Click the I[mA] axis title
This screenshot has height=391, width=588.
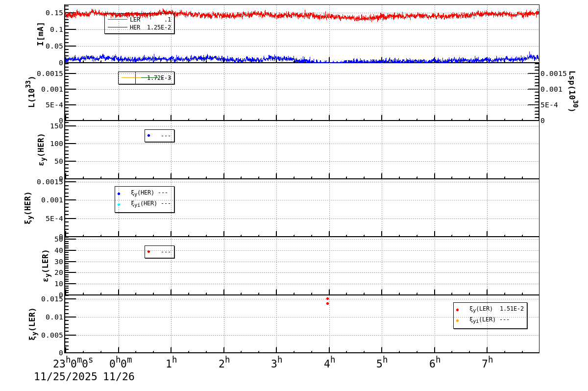point(41,34)
